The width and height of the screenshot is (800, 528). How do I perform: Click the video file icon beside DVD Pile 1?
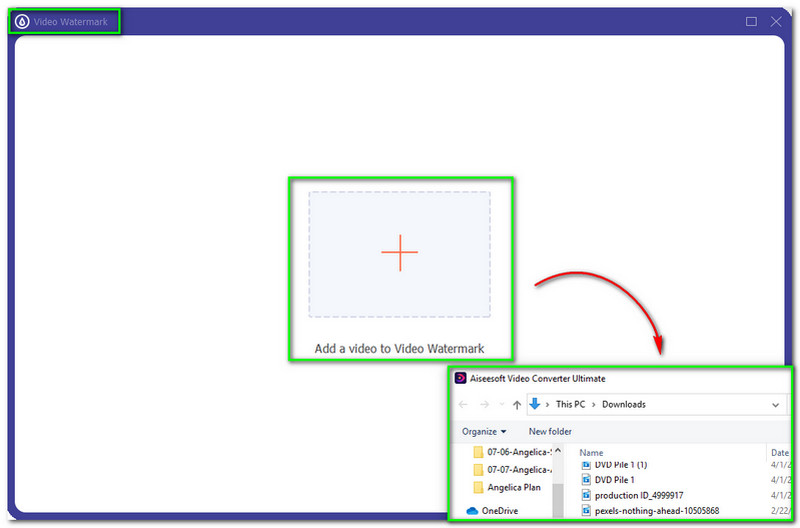[586, 480]
